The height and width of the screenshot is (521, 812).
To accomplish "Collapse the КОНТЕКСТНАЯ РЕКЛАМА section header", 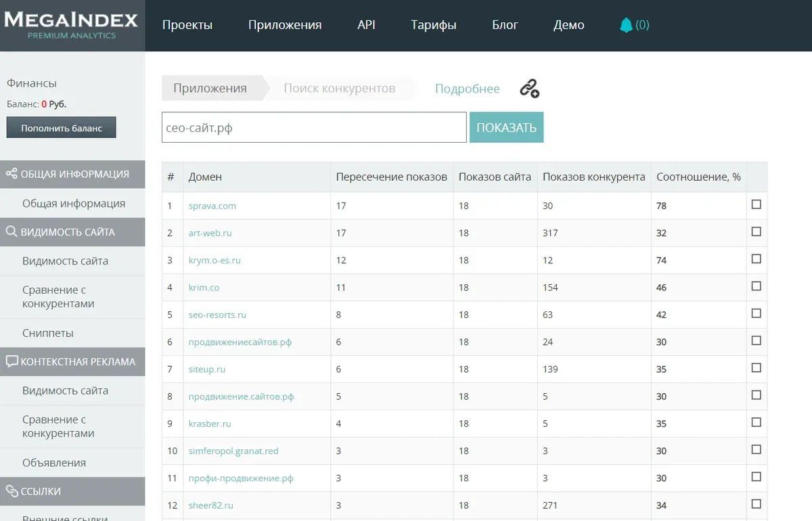I will click(72, 361).
